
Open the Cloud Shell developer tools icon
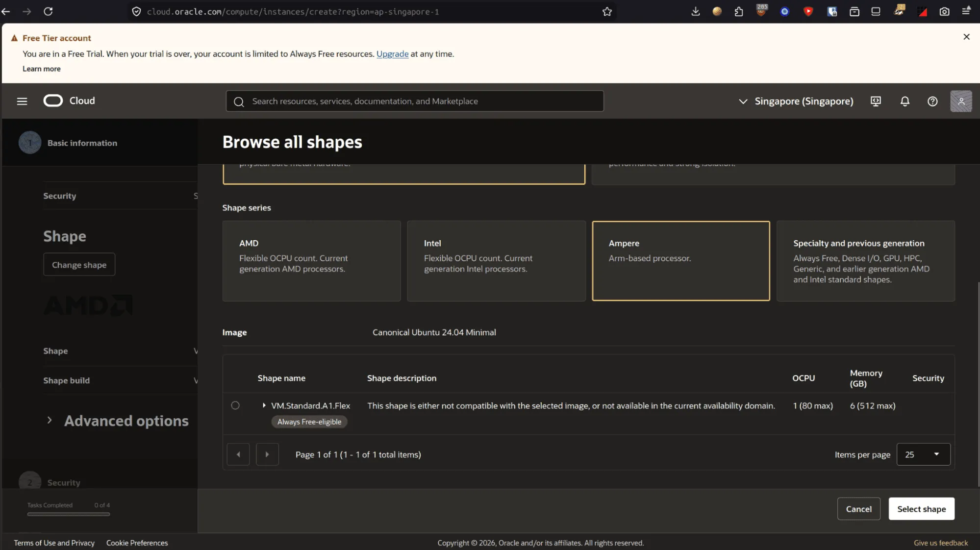(876, 101)
